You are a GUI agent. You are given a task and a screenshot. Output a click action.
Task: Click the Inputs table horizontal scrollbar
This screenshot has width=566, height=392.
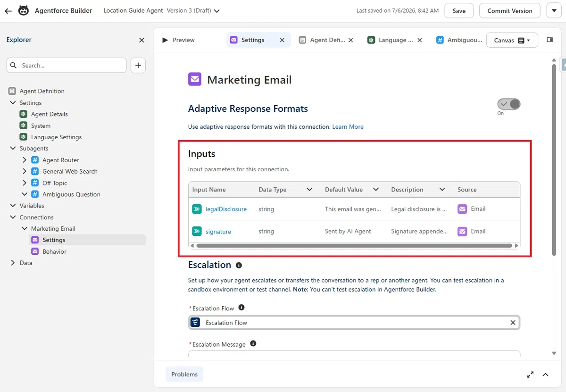354,246
